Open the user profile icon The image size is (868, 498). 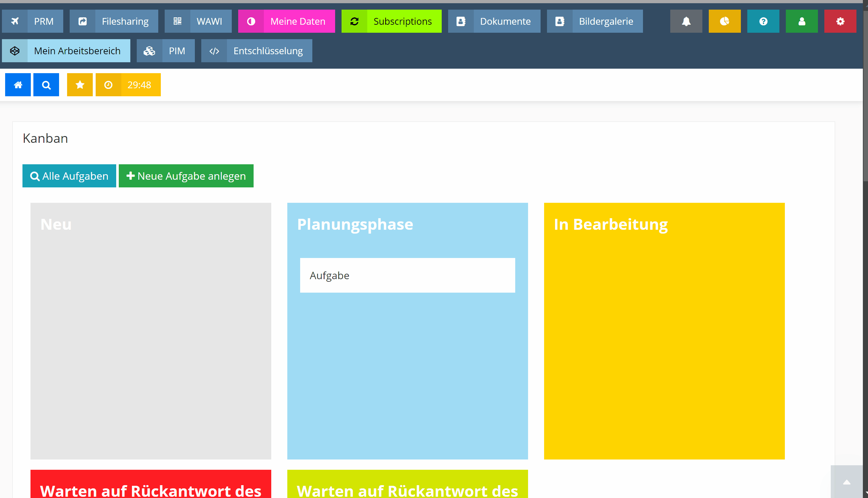click(802, 21)
